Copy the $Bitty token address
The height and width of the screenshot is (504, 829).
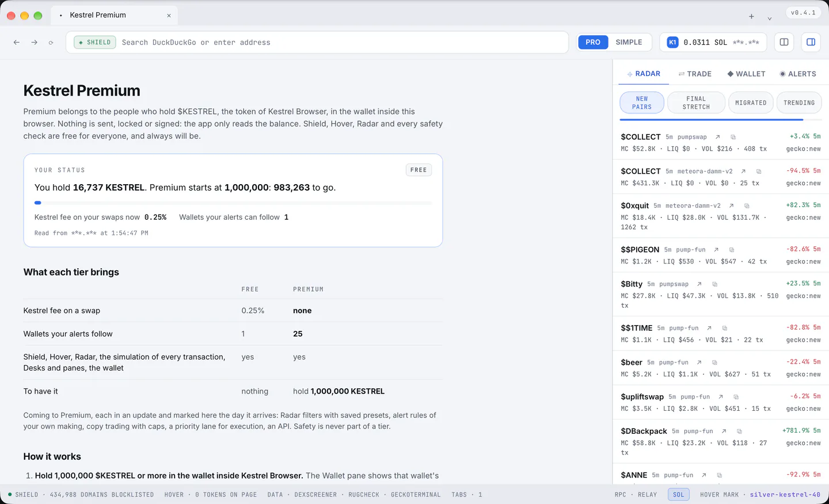click(715, 284)
